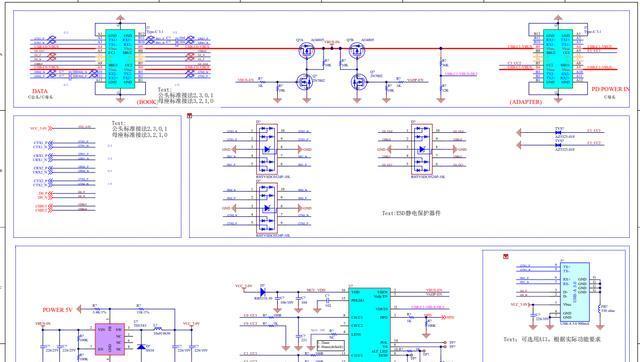The width and height of the screenshot is (640, 362).
Task: Click the red marker icon in the USB-A connector box
Action: pyautogui.click(x=506, y=256)
